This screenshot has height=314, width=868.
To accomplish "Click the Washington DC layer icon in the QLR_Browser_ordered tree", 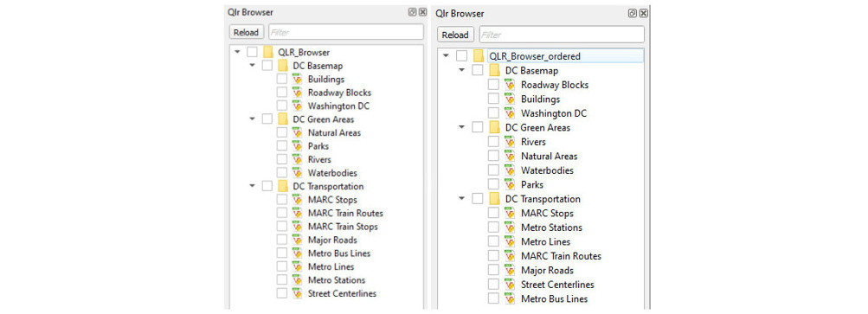I will (x=510, y=113).
